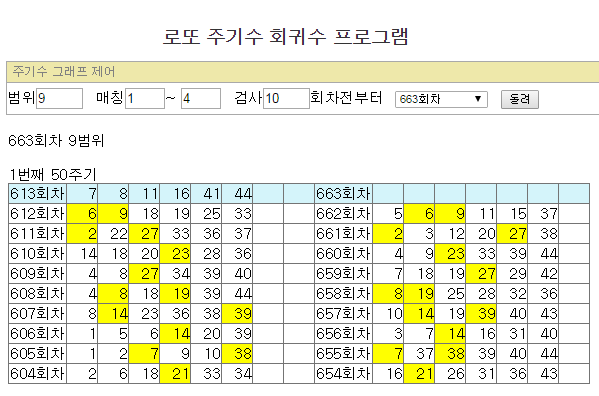Click the 656회차 row label
This screenshot has height=396, width=599.
(x=343, y=334)
